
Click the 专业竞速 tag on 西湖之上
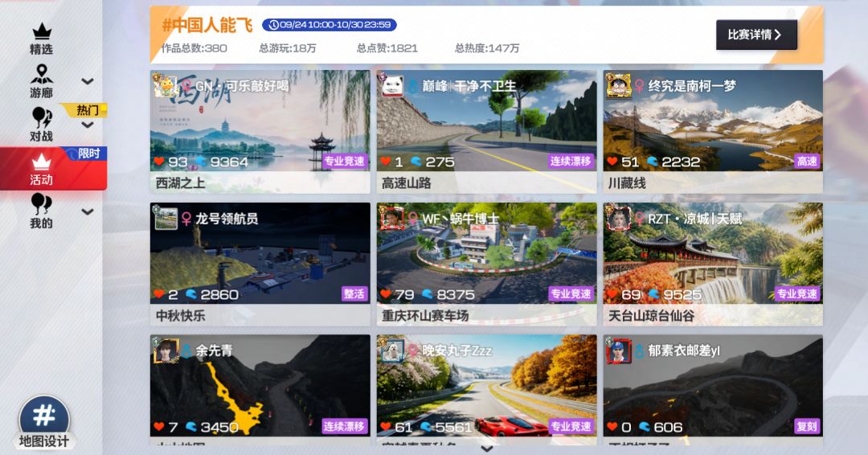coord(344,161)
